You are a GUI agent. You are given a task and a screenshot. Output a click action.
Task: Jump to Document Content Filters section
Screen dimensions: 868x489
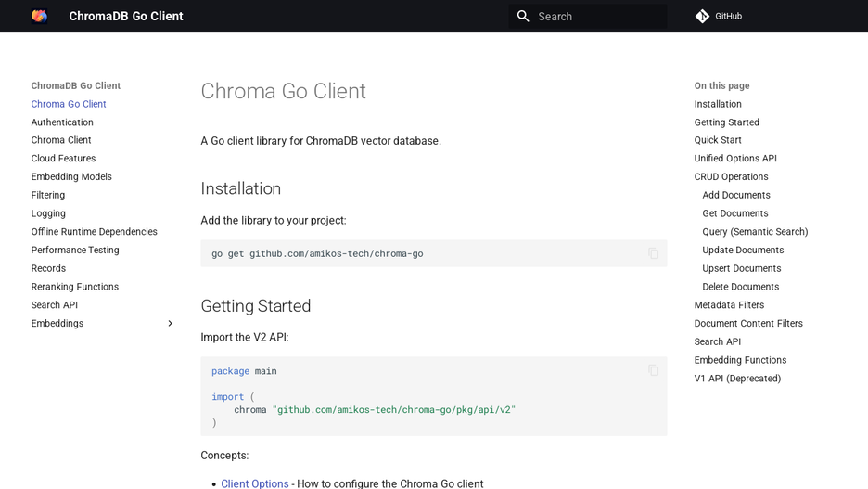click(747, 324)
